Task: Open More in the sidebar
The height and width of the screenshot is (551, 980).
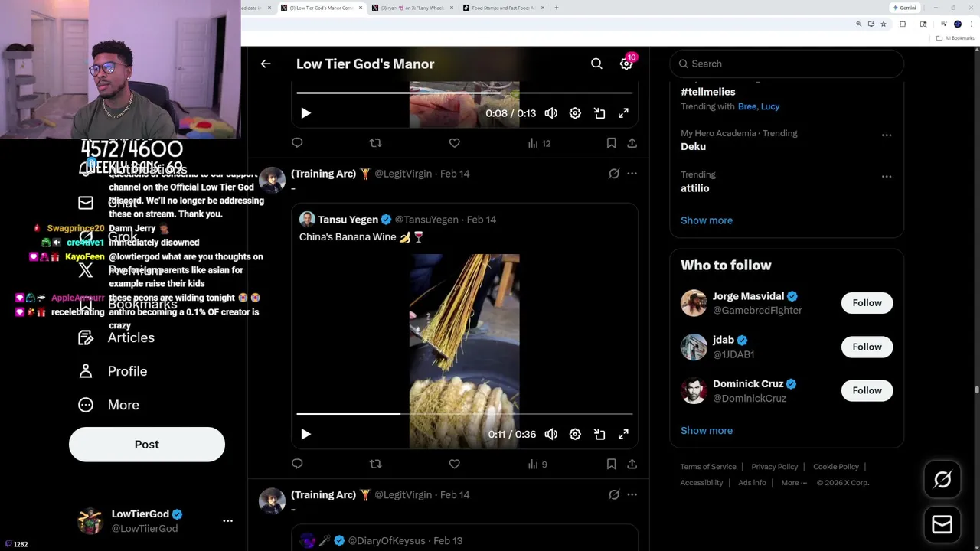Action: (x=109, y=405)
